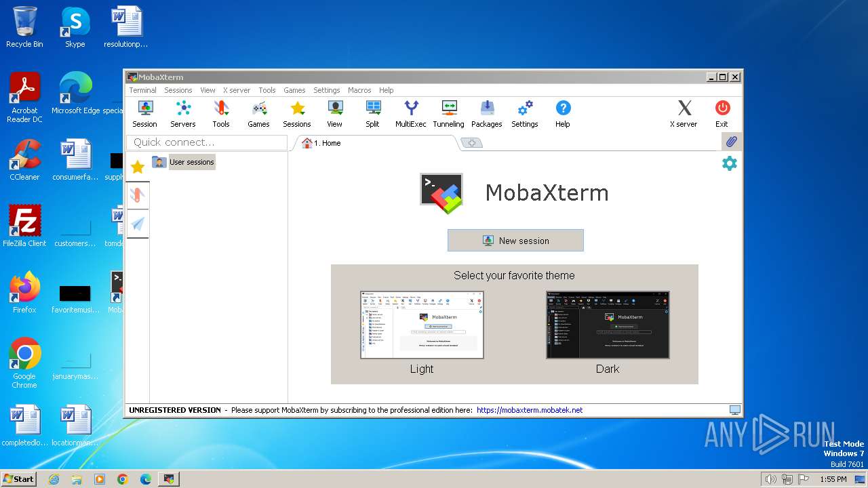Open the Sessions menu
This screenshot has height=488, width=868.
(x=178, y=90)
